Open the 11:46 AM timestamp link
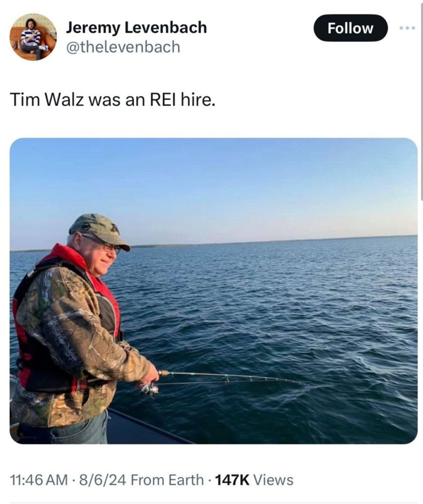Image resolution: width=423 pixels, height=504 pixels. click(x=39, y=480)
